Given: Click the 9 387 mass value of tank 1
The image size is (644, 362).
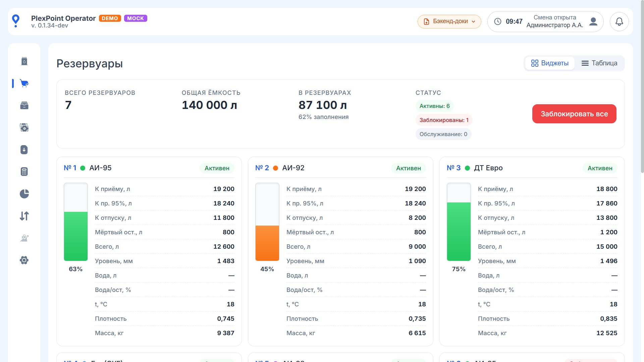Looking at the screenshot, I should [x=226, y=333].
